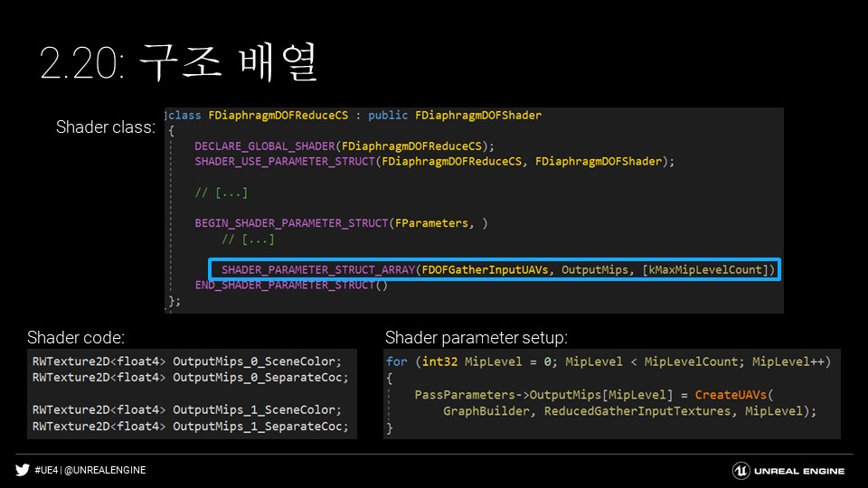Click the "#UE4 | @UNREALENGINE" text

(x=90, y=470)
